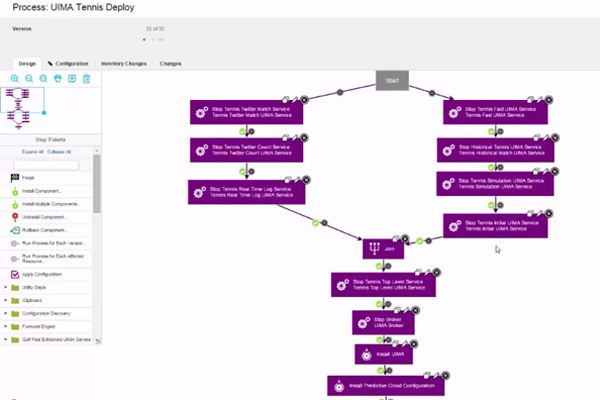Click the step palette search field
600x400 pixels.
pos(46,165)
